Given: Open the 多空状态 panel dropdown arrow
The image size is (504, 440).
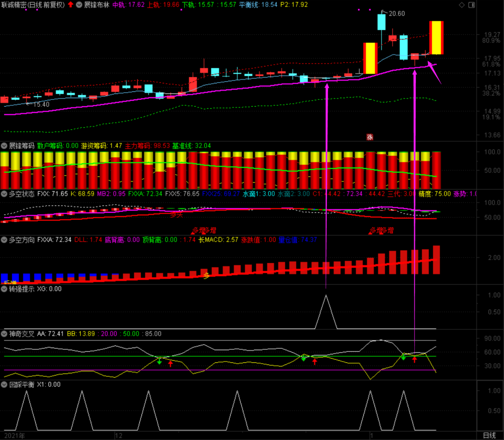Looking at the screenshot, I should tap(4, 194).
